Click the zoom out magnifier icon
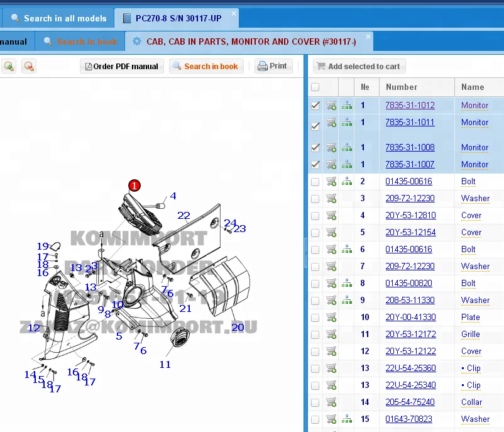Screen dimensions: 504x432 pyautogui.click(x=28, y=66)
